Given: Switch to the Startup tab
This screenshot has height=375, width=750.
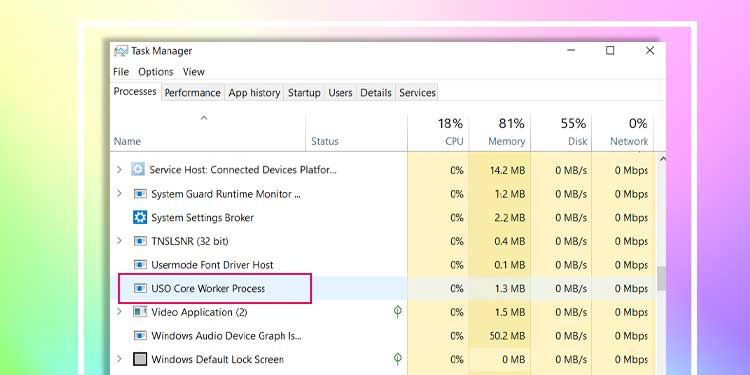Looking at the screenshot, I should (x=304, y=93).
